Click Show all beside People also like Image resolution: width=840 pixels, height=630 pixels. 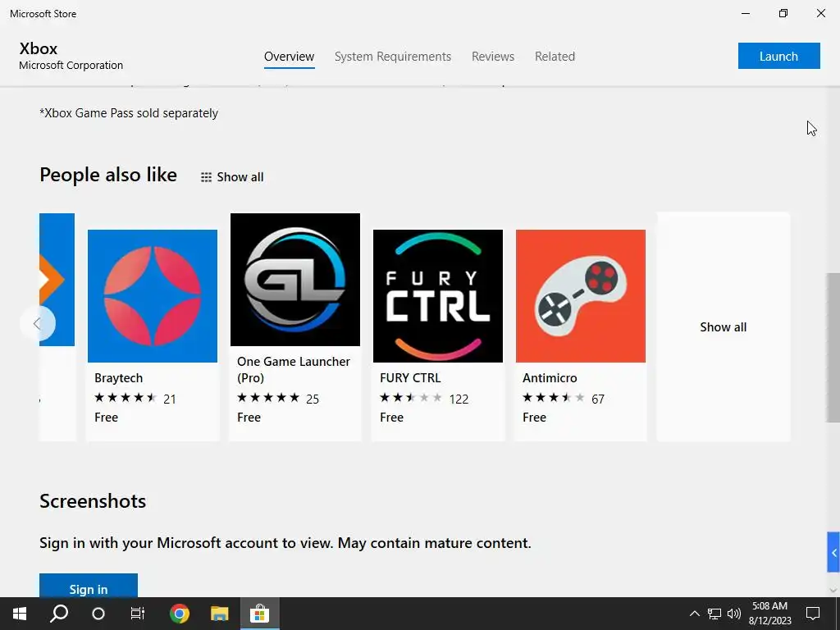240,177
